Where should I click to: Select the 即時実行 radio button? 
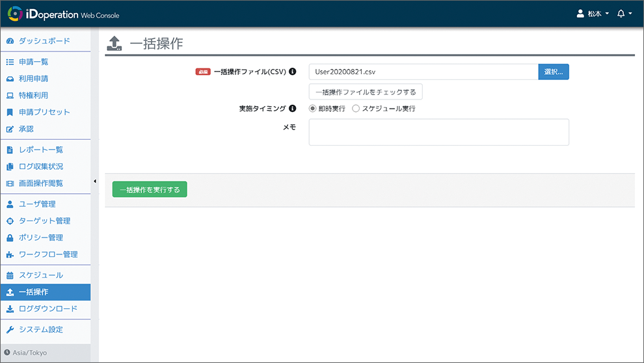tap(312, 109)
